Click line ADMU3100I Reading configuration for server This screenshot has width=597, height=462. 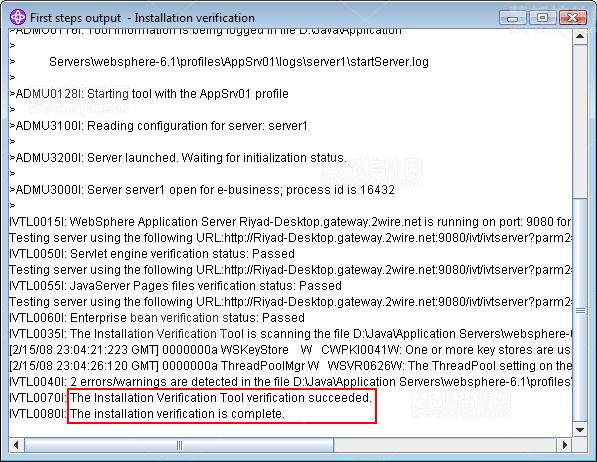pos(158,126)
